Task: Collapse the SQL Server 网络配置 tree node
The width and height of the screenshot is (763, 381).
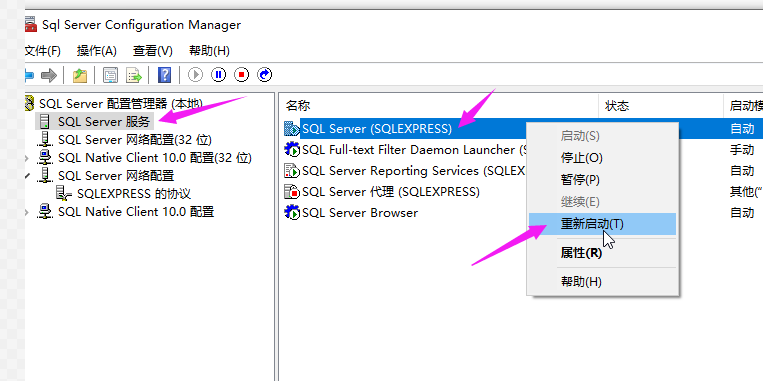Action: tap(27, 176)
